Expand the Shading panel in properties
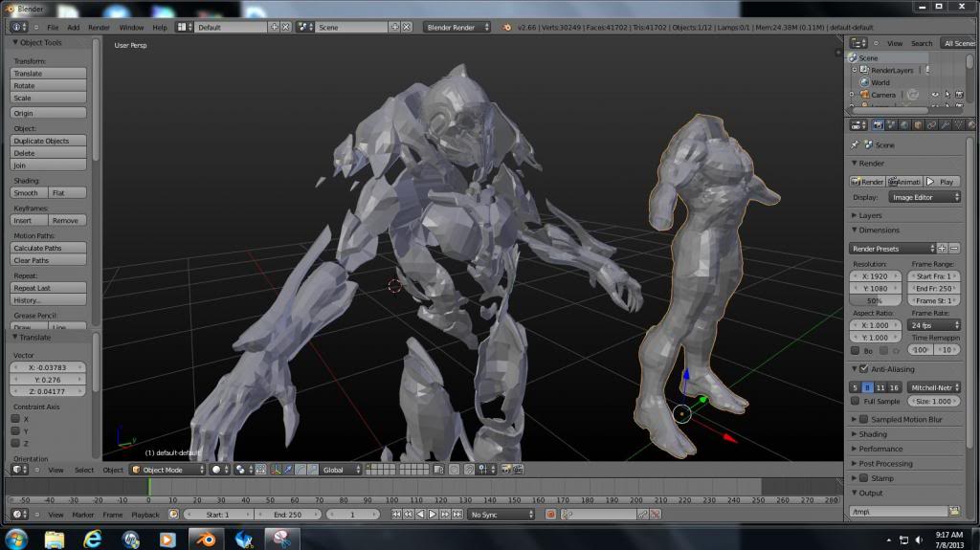980x550 pixels. click(x=873, y=433)
